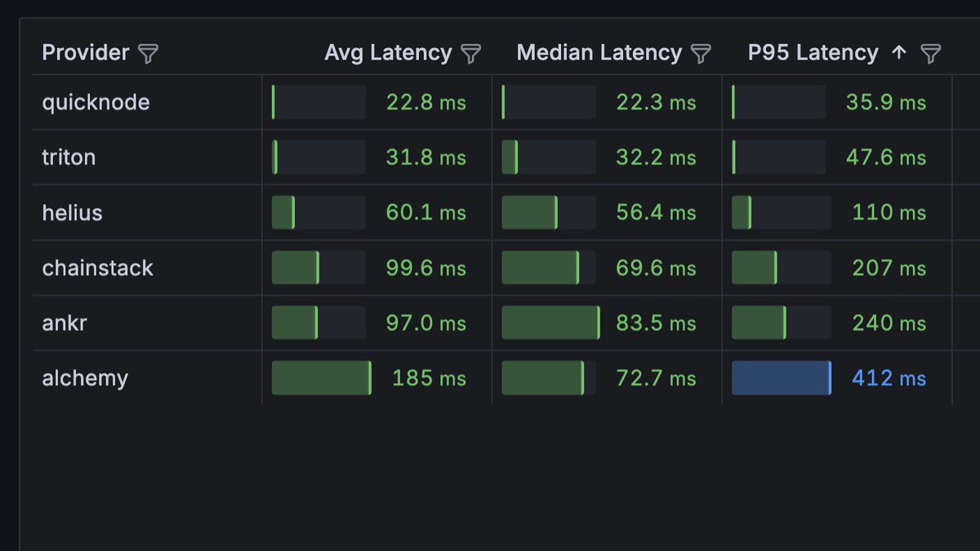Screen dimensions: 980x551
Task: Click ankr's P95 latency bar gauge
Action: click(x=782, y=322)
